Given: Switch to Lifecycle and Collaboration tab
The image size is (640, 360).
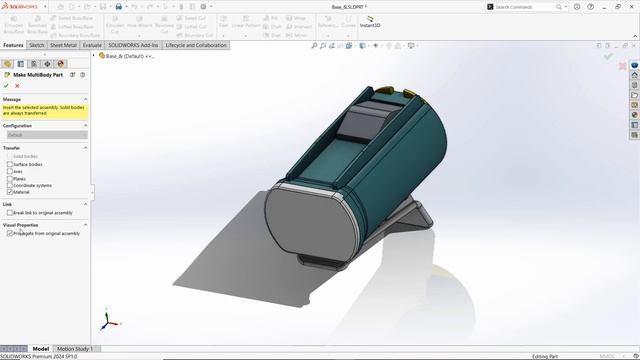Looking at the screenshot, I should [x=196, y=45].
